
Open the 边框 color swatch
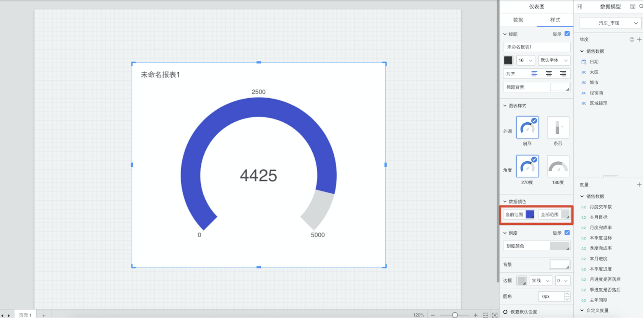[522, 281]
